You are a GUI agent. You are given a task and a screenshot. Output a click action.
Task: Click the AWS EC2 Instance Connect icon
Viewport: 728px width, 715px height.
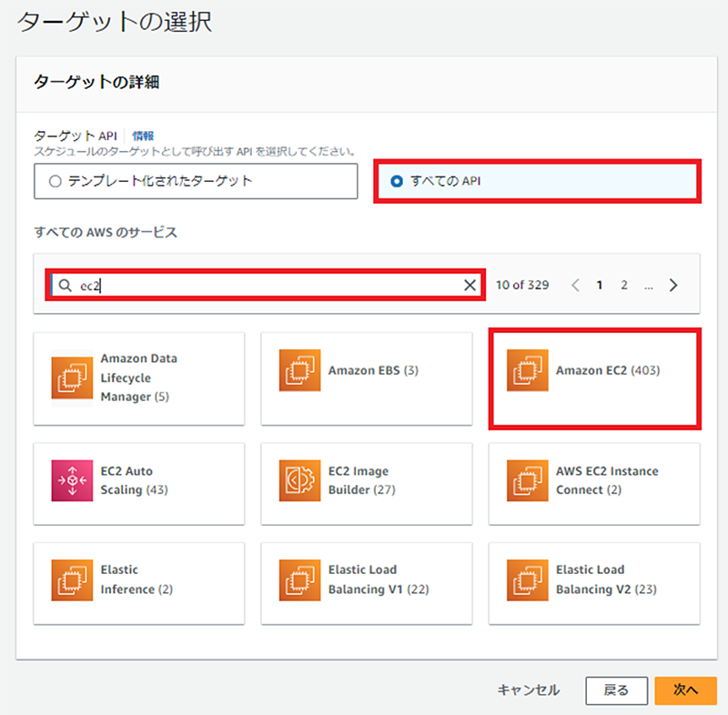528,480
